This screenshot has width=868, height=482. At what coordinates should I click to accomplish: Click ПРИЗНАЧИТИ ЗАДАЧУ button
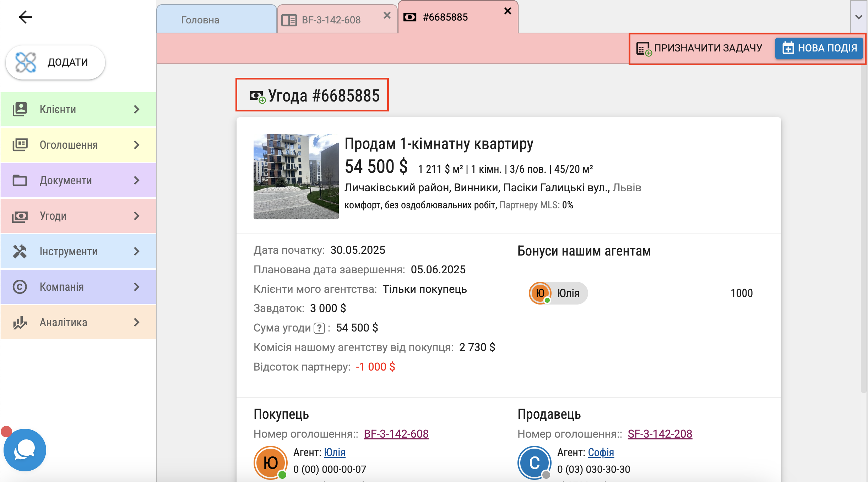click(x=699, y=48)
